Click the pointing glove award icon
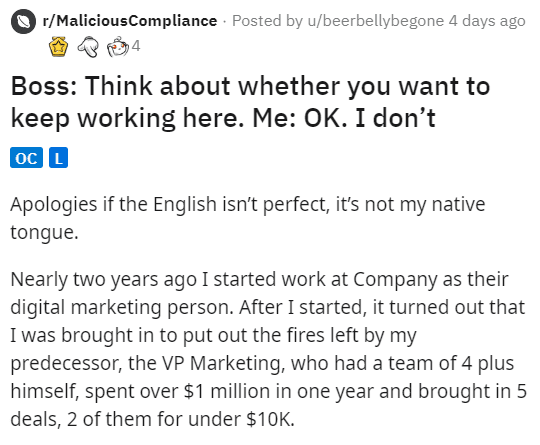The width and height of the screenshot is (540, 445). [88, 46]
